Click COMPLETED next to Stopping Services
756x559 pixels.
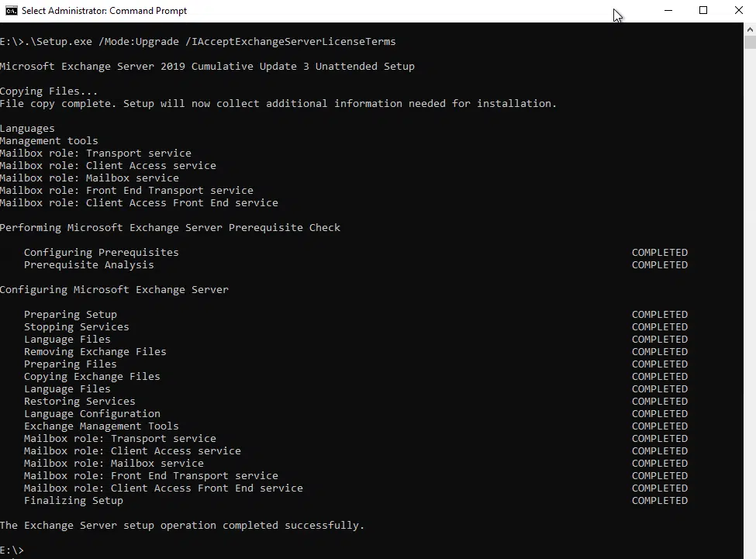click(x=660, y=326)
